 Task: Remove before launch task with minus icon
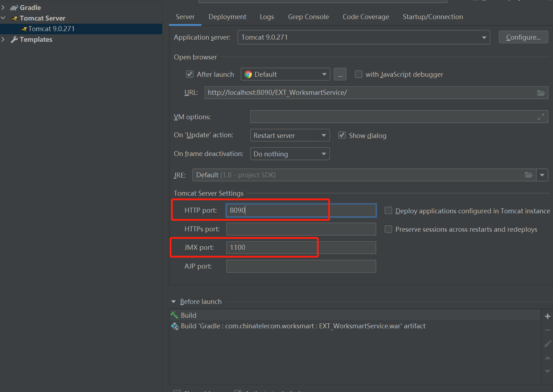pos(548,330)
